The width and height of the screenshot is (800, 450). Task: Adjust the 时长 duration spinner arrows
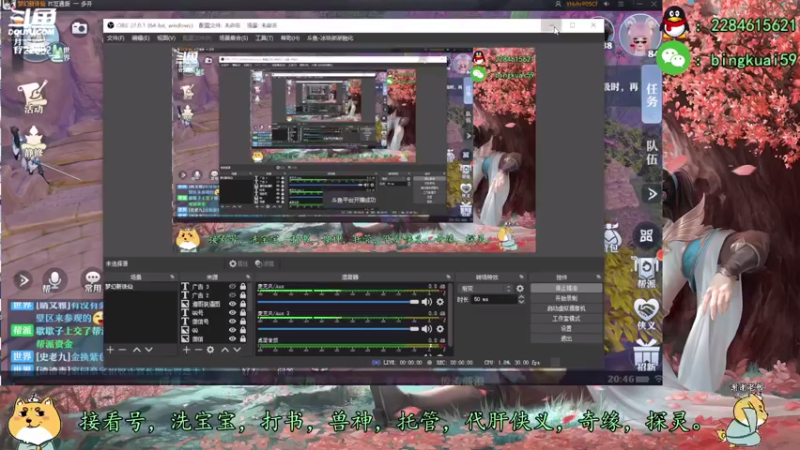[x=521, y=299]
